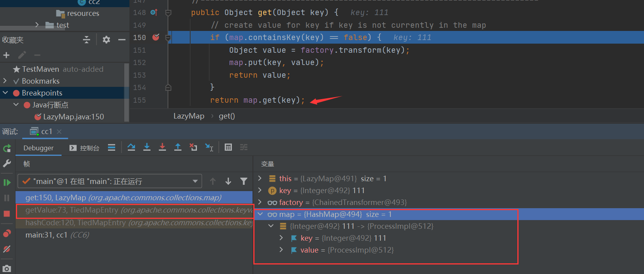Click Force Step Into red arrow
644x274 pixels.
tap(162, 148)
